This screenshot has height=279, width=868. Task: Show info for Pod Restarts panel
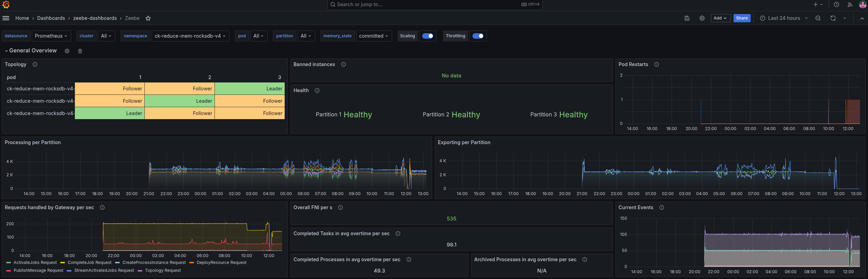coord(657,64)
